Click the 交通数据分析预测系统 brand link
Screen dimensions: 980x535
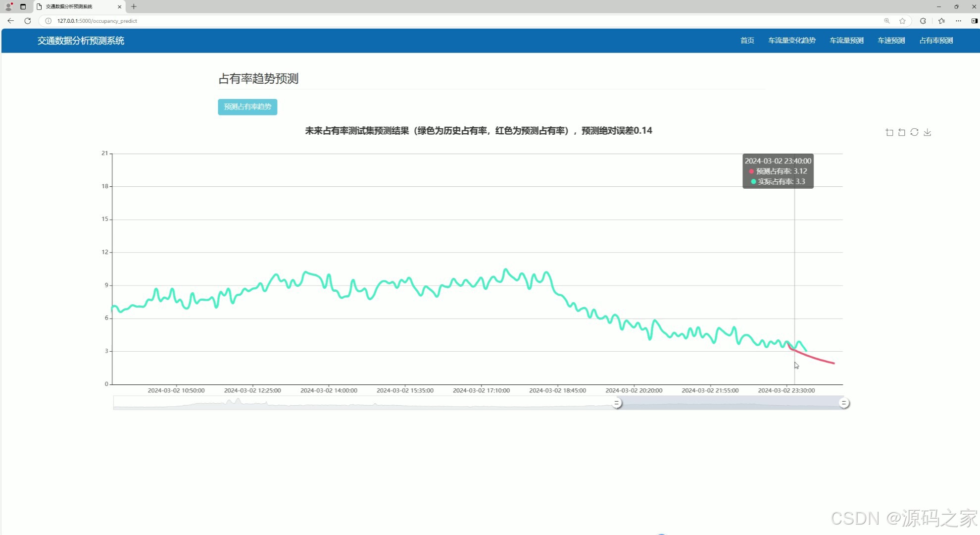point(81,41)
